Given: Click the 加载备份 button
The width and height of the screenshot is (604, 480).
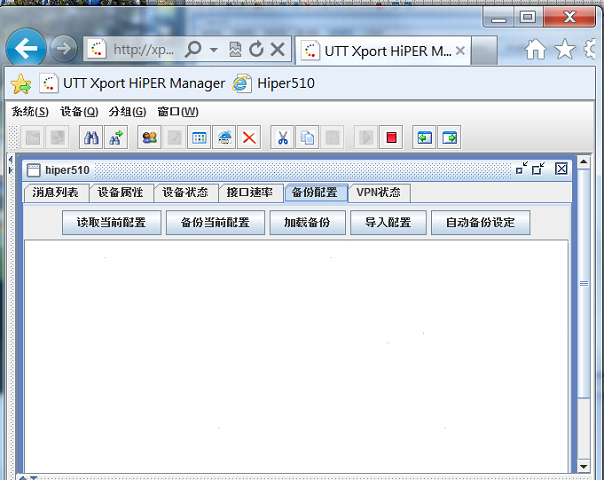Looking at the screenshot, I should click(307, 222).
